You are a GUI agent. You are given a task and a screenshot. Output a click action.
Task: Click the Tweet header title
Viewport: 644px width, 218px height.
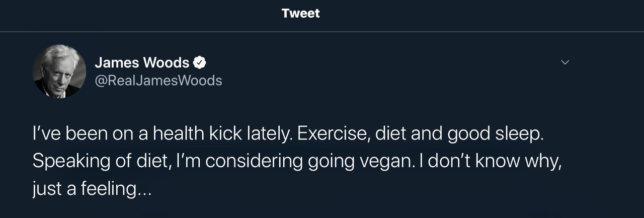tap(300, 14)
